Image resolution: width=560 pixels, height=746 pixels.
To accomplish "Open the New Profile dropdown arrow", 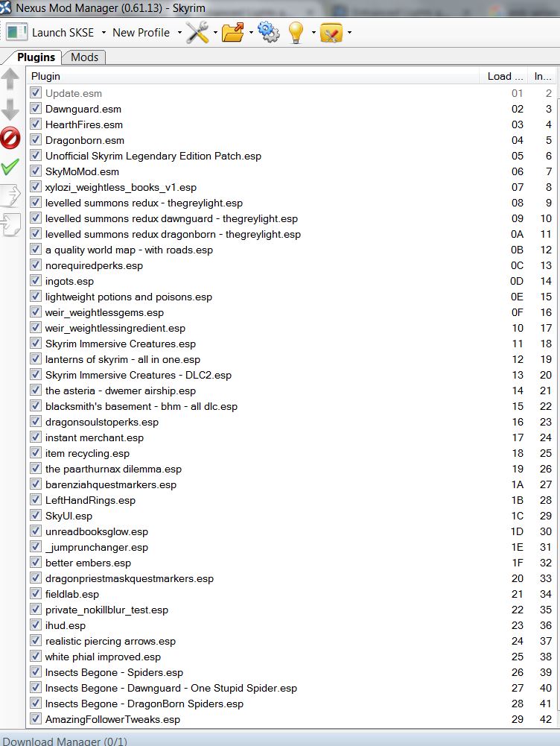I will coord(179,33).
